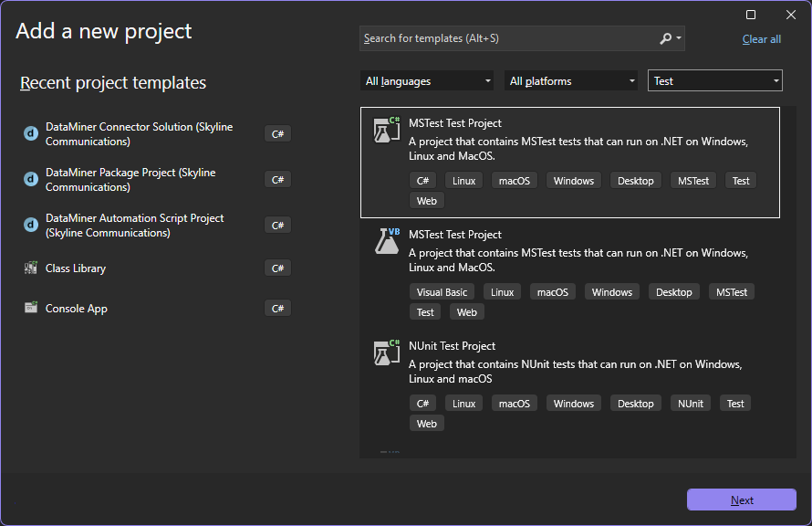Select DataMiner Package Project recent template
Viewport: 812px width, 526px height.
point(158,179)
